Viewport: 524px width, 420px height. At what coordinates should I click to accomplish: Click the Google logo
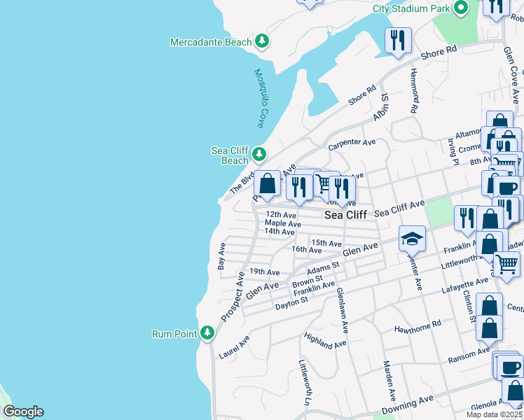click(23, 412)
